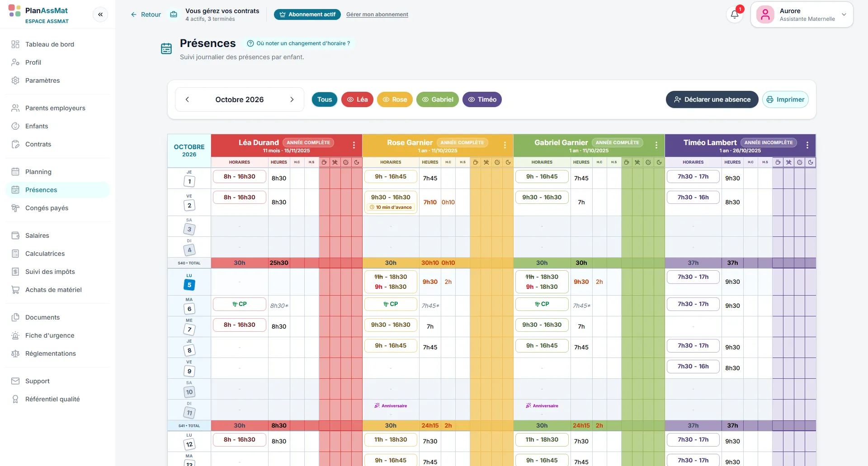Click the cookie icon in Timéo's column
This screenshot has height=466, width=868.
(x=800, y=162)
